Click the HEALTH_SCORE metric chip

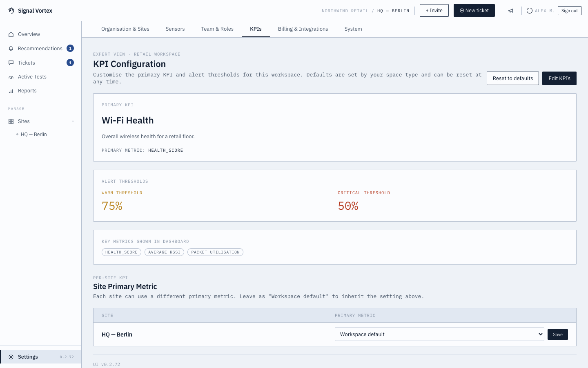[121, 252]
